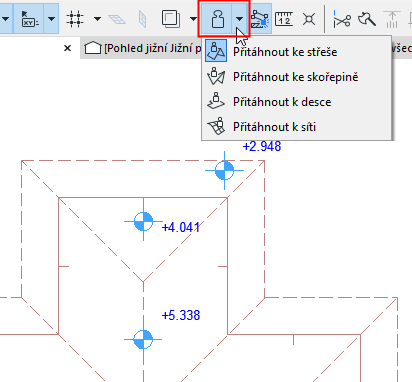
Task: Select the scissors Trim tool
Action: point(342,19)
